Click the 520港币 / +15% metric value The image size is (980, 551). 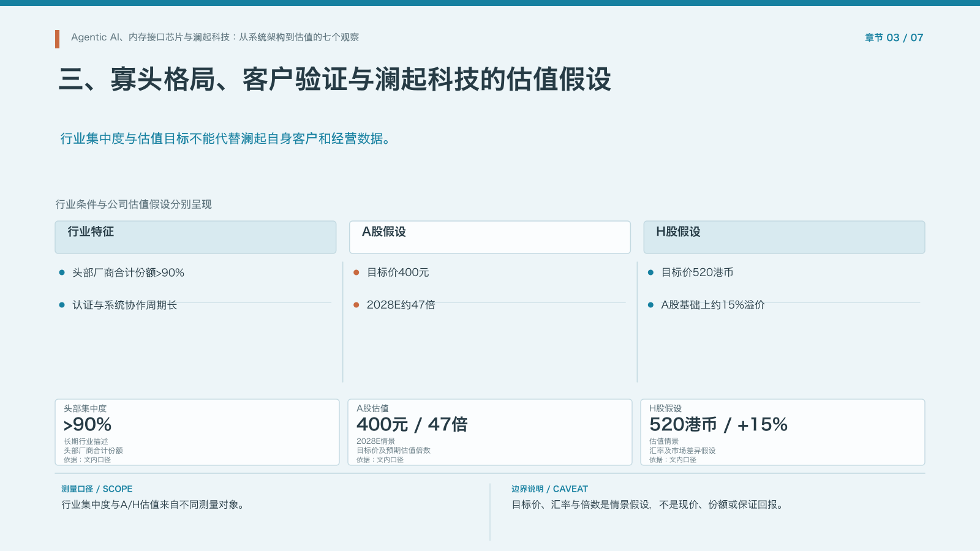[x=718, y=424]
